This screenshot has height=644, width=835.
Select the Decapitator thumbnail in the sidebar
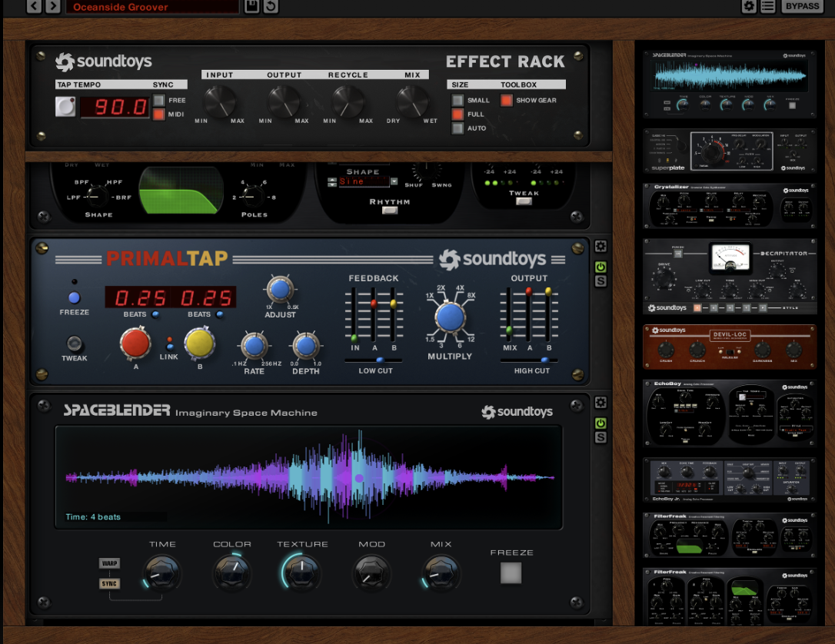pyautogui.click(x=729, y=277)
